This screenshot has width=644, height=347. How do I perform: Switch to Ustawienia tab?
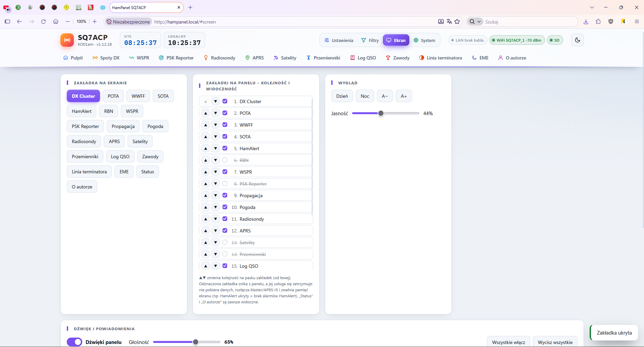point(339,40)
